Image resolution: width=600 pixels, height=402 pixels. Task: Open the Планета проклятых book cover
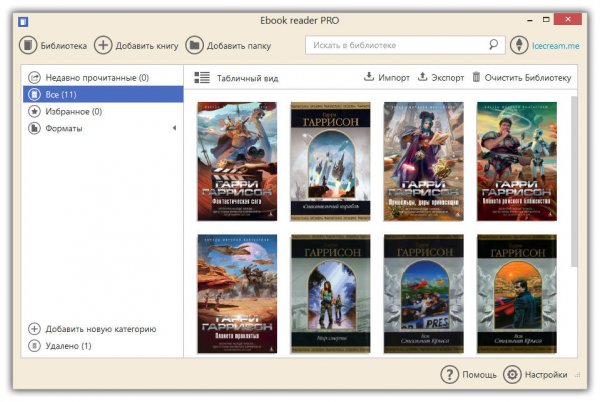click(237, 294)
